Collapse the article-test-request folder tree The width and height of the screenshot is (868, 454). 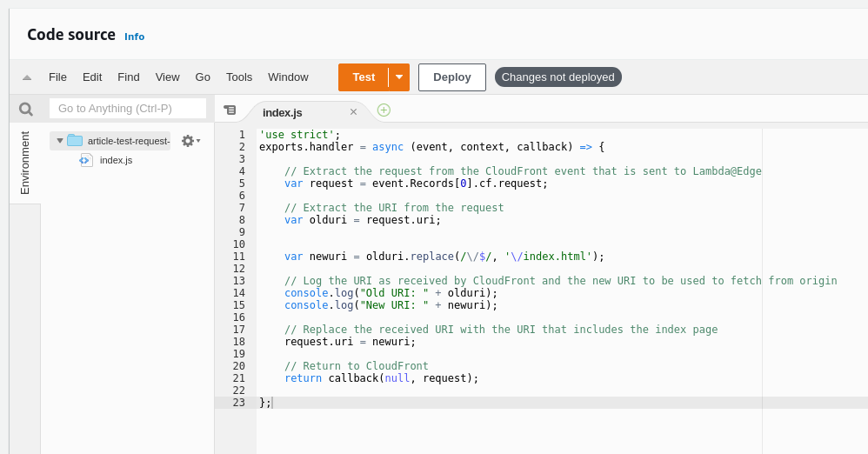click(x=60, y=141)
